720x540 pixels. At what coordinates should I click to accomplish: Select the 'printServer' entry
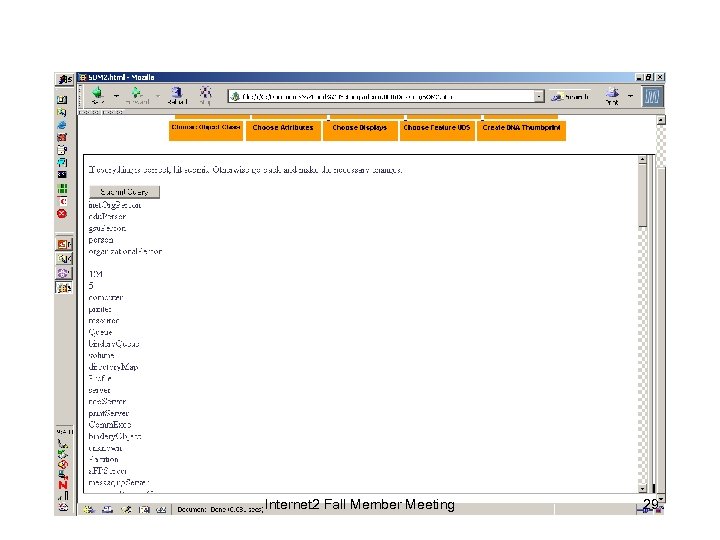(109, 413)
